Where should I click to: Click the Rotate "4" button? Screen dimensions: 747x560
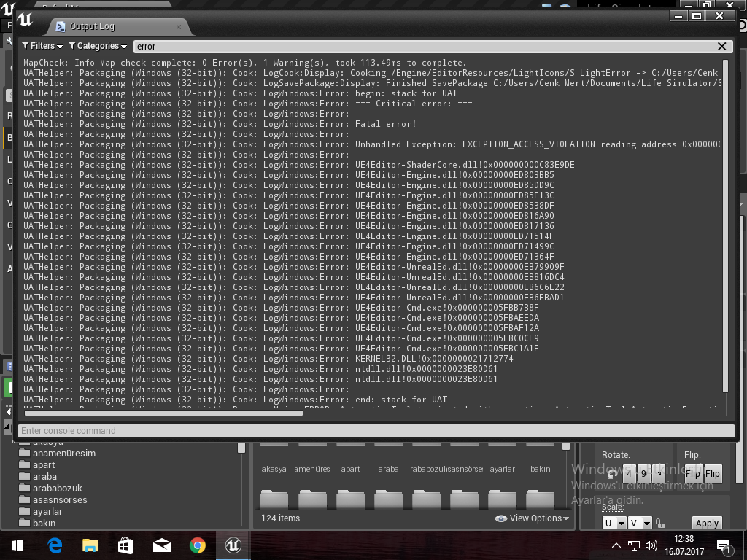(629, 473)
